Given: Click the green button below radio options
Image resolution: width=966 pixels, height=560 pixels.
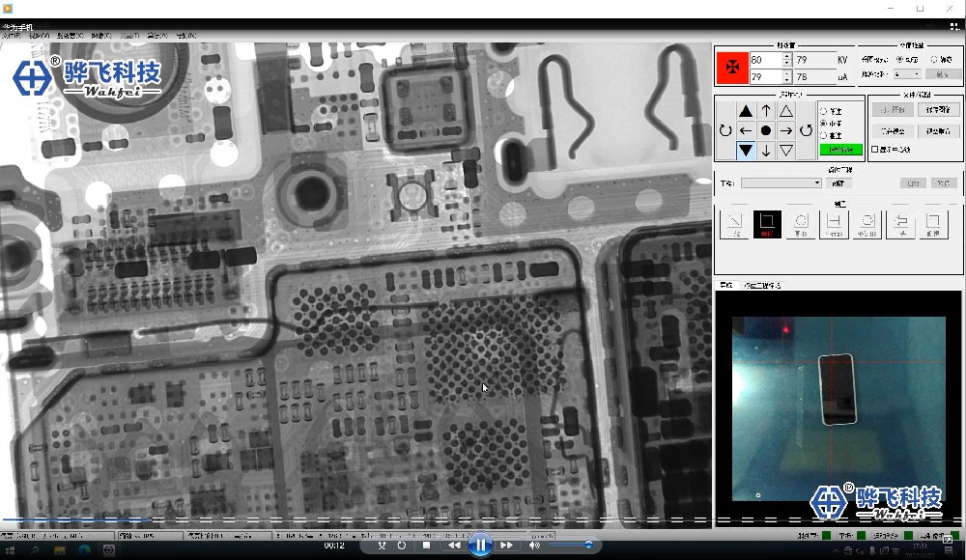Looking at the screenshot, I should coord(840,150).
